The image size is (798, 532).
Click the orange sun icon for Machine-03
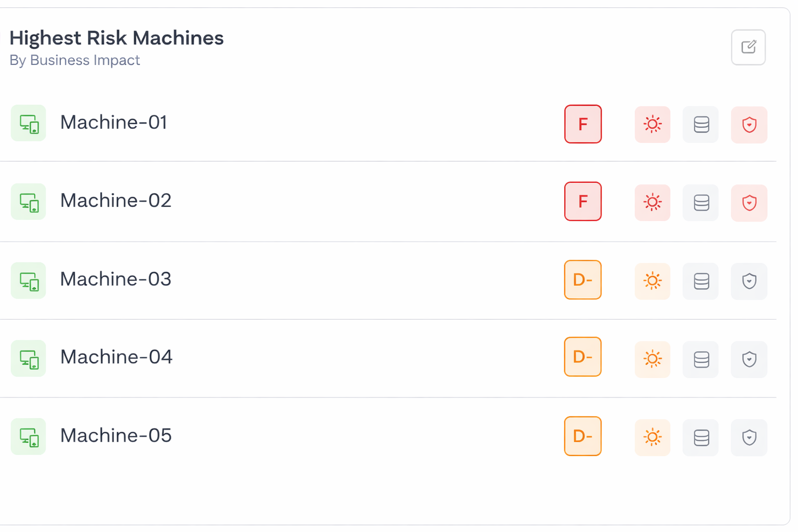(x=653, y=281)
